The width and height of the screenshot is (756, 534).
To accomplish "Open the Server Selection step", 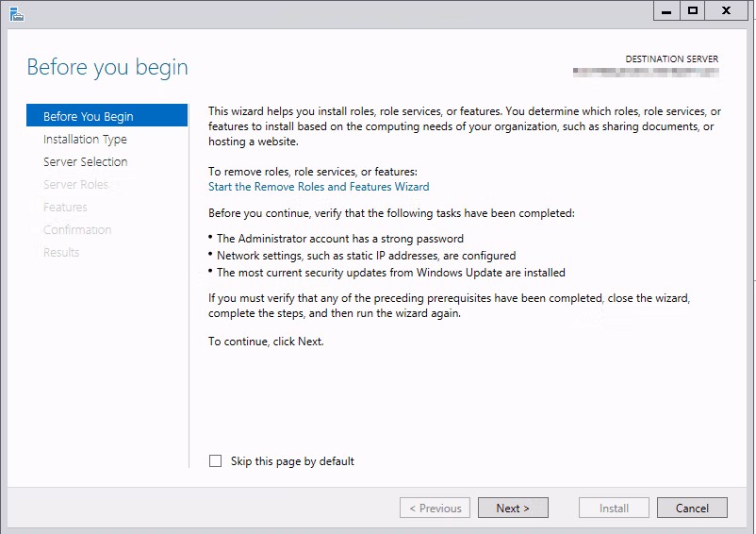I will coord(85,161).
